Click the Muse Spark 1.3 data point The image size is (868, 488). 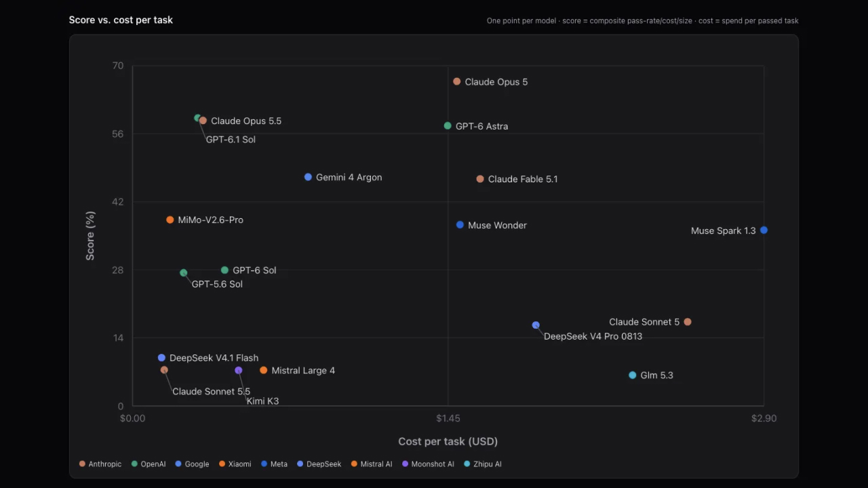764,230
